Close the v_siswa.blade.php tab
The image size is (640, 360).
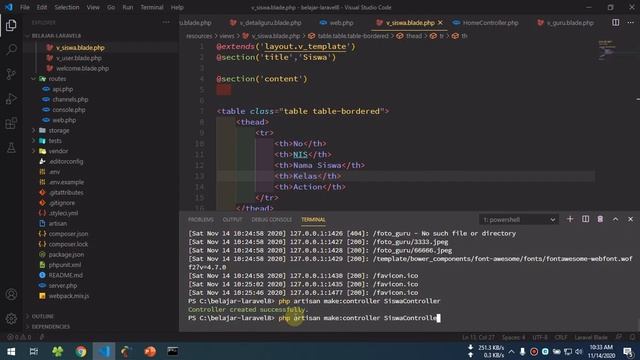click(x=440, y=23)
